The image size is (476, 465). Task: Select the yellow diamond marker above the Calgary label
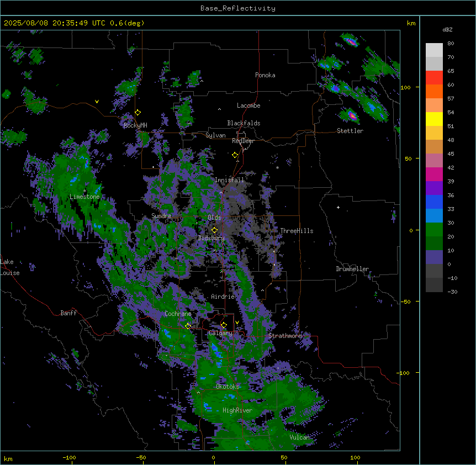pos(224,325)
